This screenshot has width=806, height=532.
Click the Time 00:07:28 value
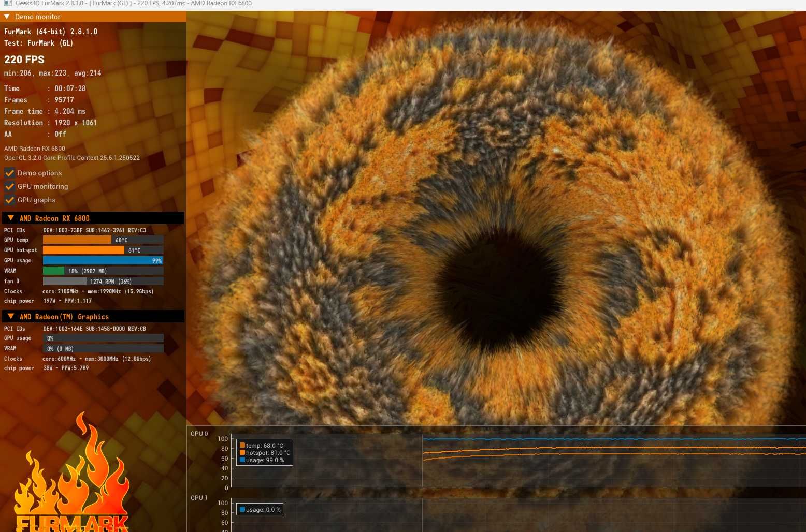(70, 88)
